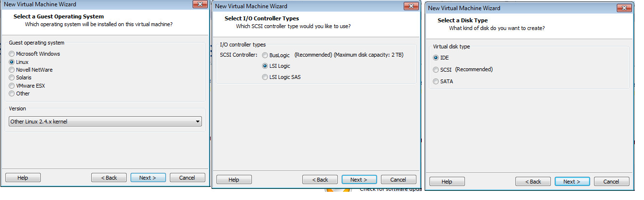Viewport: 644px width, 200px height.
Task: Open the Version dropdown showing Other Linux 2.4.x kernel
Action: 105,122
